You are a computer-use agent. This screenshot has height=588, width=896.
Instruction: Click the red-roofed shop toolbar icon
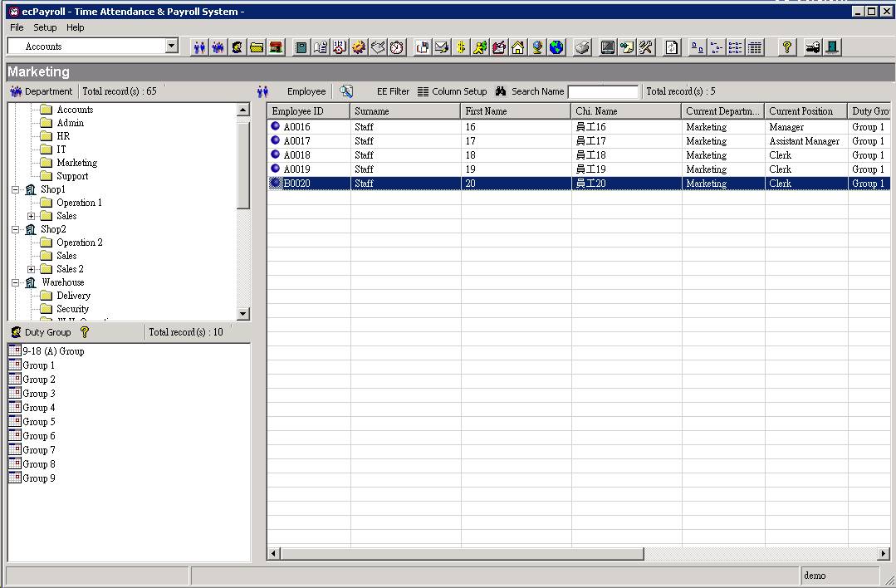tap(276, 47)
